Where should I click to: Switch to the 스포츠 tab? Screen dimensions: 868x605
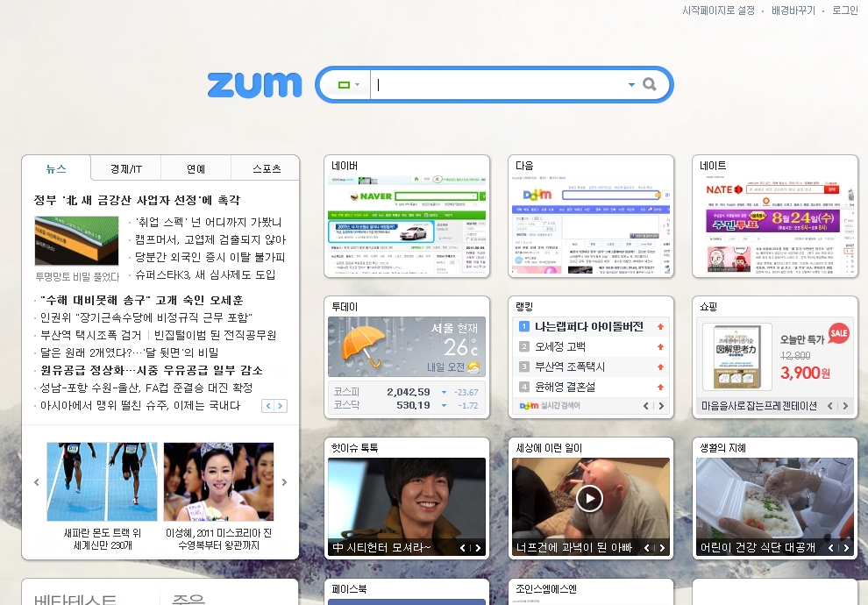267,169
